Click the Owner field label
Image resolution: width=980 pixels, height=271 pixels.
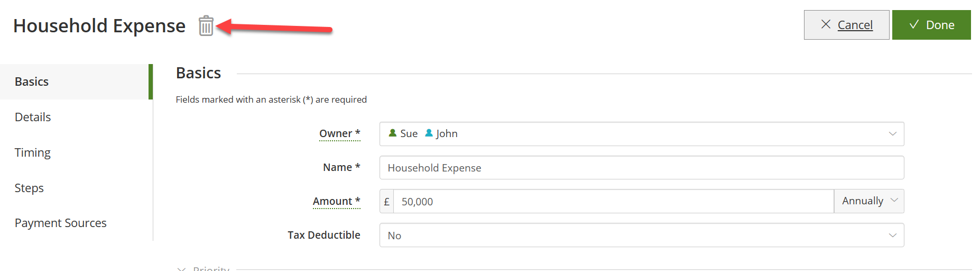tap(339, 133)
